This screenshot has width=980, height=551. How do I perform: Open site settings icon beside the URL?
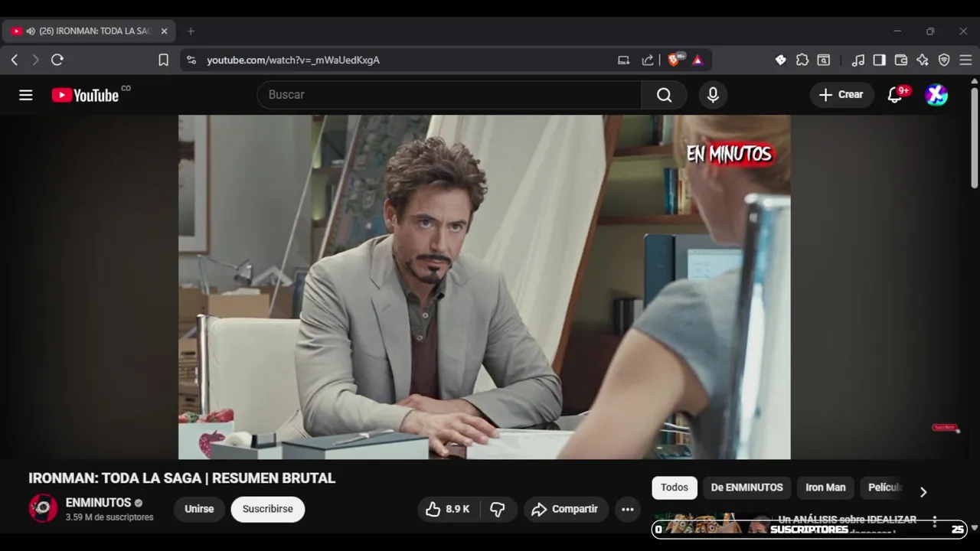191,60
